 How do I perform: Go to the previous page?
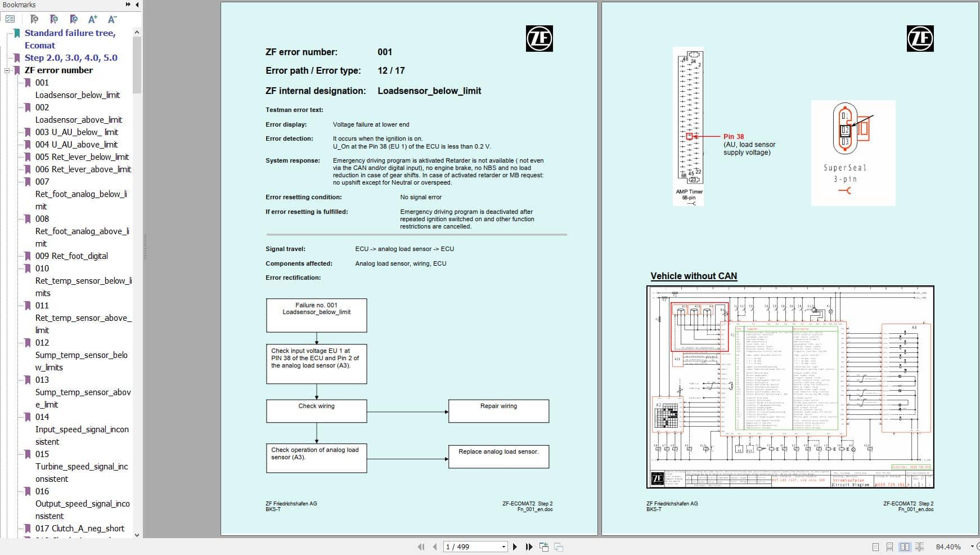pyautogui.click(x=435, y=547)
